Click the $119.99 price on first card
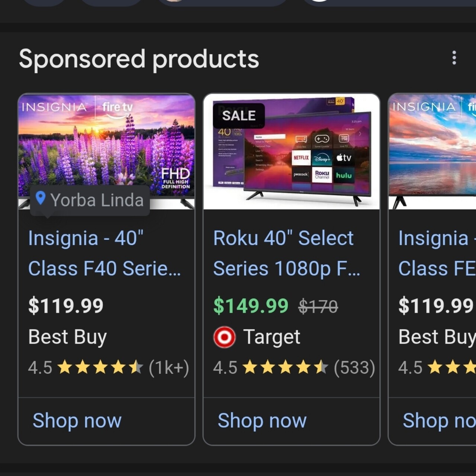Screen dimensions: 476x476 tap(66, 306)
